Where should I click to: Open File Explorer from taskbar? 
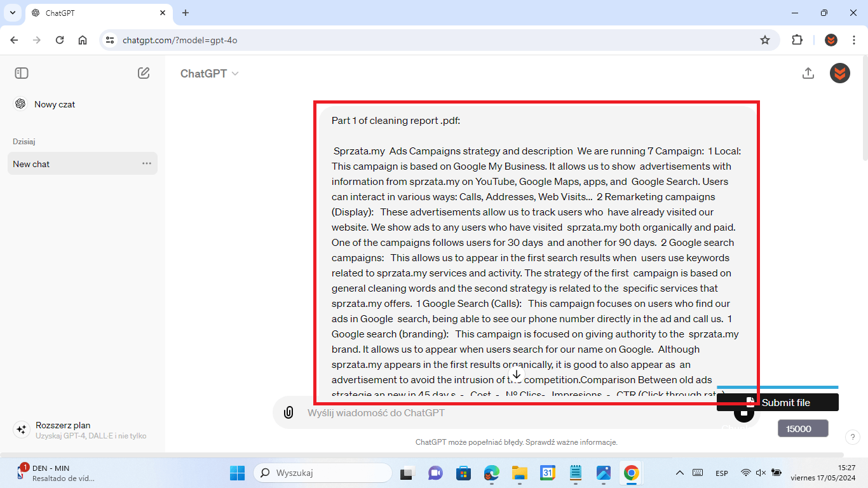tap(520, 473)
